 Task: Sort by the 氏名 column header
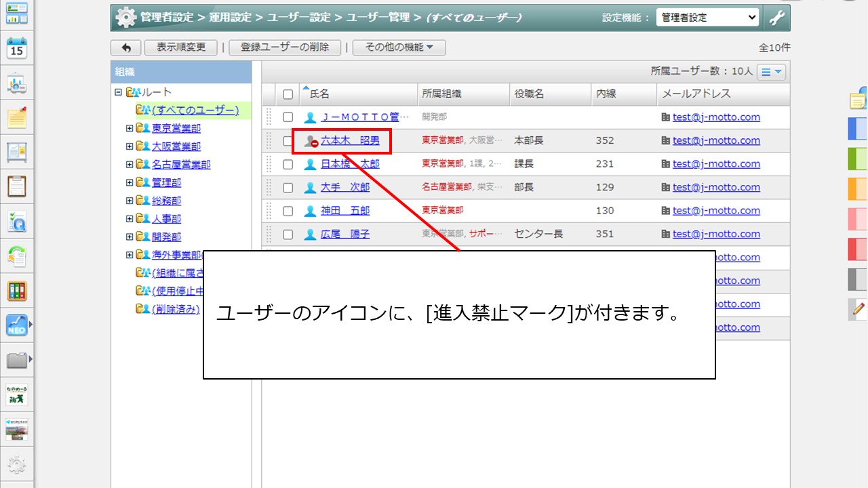click(319, 94)
